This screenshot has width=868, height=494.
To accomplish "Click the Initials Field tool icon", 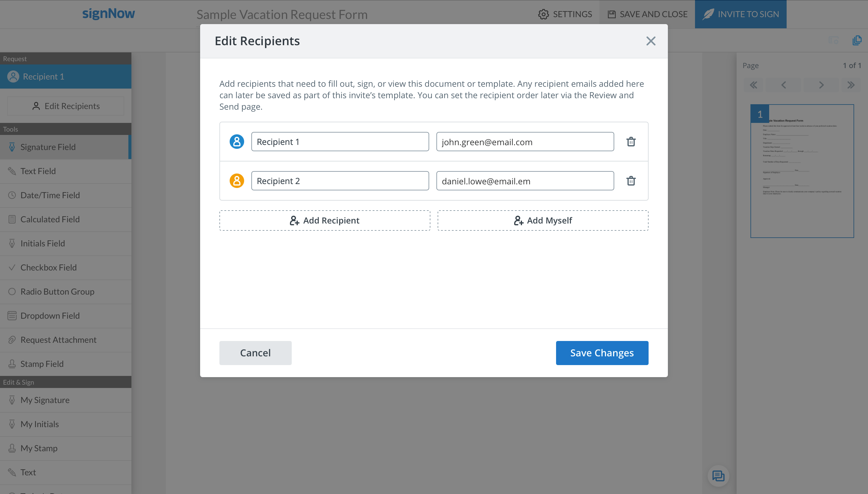I will [12, 243].
